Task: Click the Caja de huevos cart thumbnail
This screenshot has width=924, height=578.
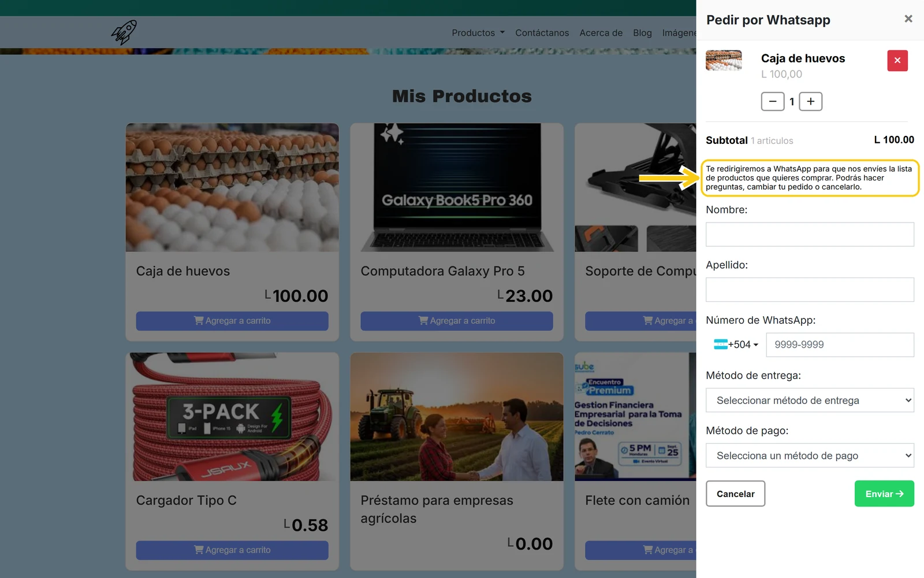Action: click(724, 60)
